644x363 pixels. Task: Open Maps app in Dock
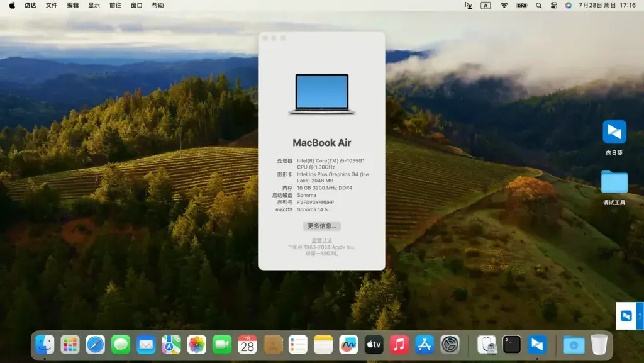[x=171, y=344]
